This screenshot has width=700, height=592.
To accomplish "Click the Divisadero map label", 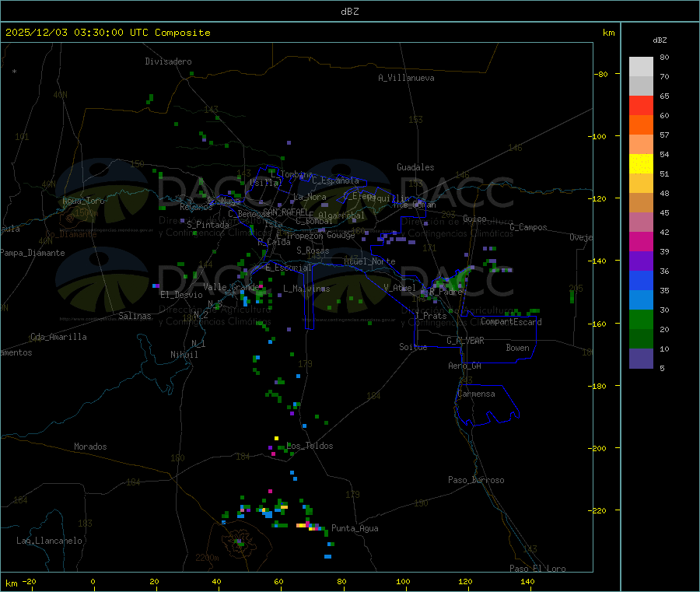I will (x=168, y=61).
